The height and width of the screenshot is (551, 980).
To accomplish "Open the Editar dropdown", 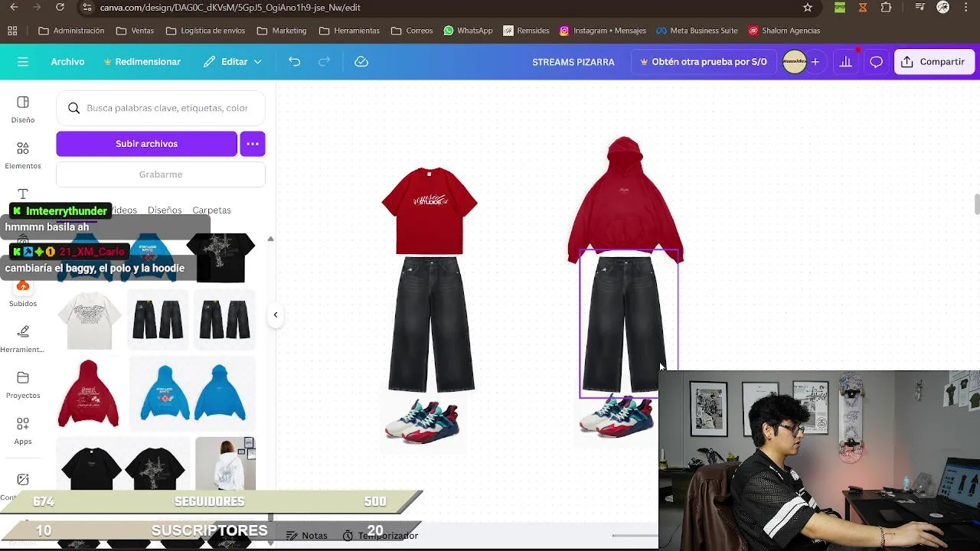I will [233, 62].
